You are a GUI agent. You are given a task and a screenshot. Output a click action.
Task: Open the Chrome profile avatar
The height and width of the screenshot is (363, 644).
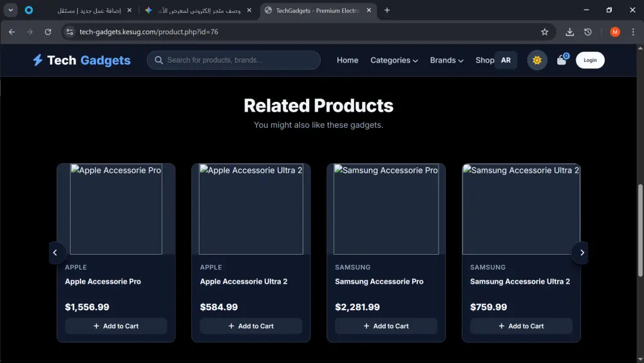615,32
